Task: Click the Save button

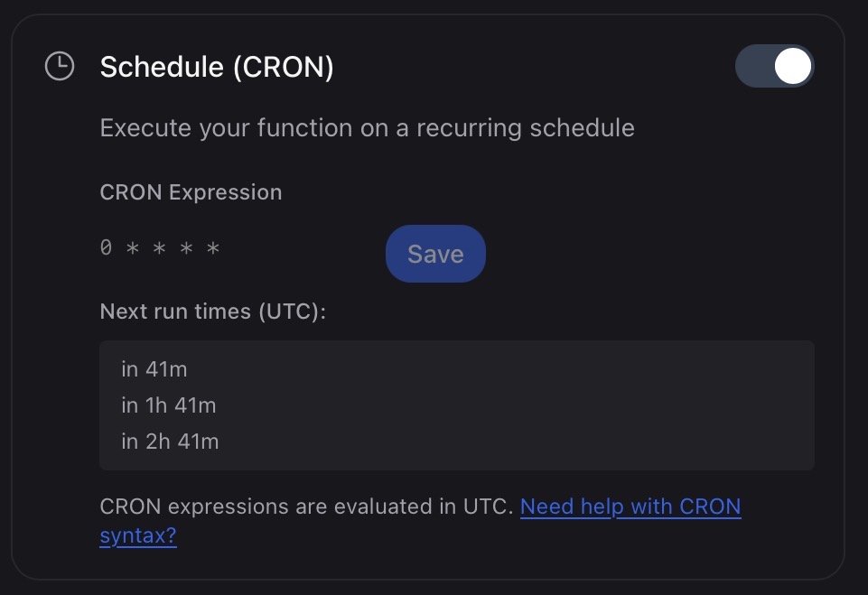Action: click(x=435, y=254)
